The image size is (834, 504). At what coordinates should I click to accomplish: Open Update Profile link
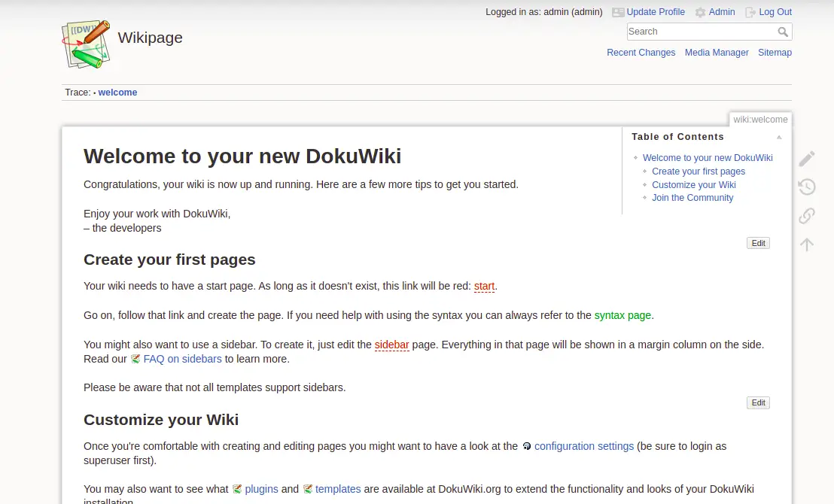tap(655, 12)
